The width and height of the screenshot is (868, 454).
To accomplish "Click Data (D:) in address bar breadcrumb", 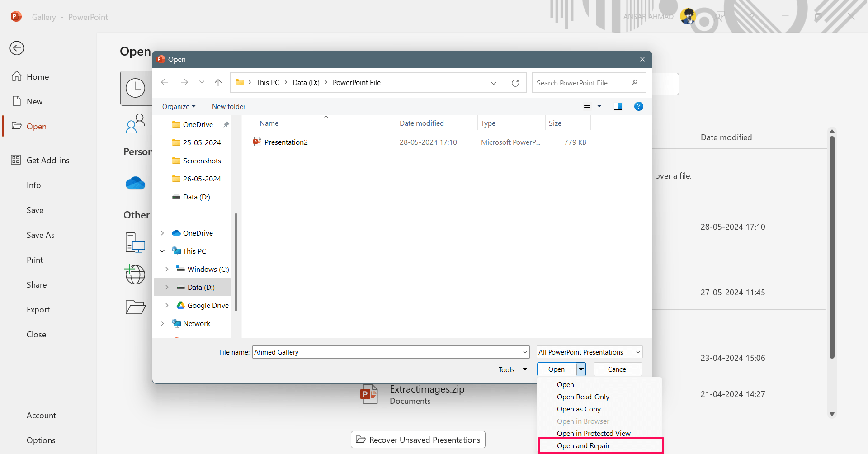I will [306, 82].
